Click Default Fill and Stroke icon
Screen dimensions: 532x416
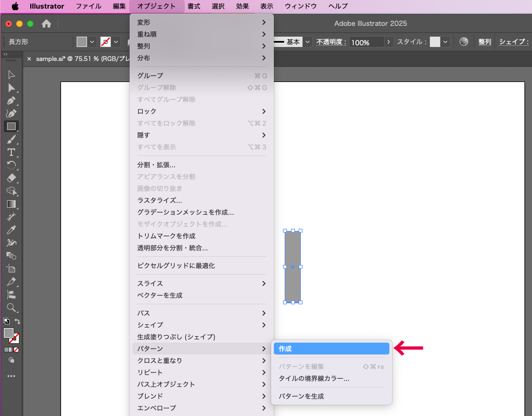tap(6, 320)
